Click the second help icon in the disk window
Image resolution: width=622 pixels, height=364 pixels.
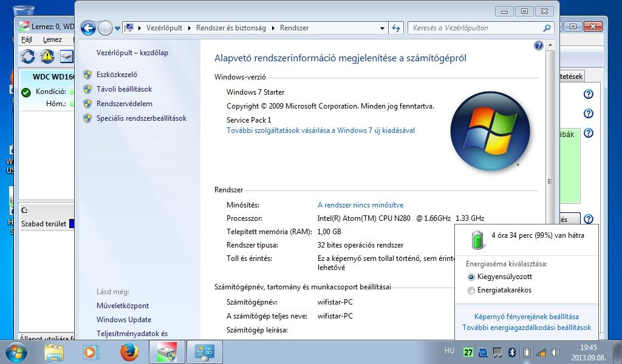[588, 113]
